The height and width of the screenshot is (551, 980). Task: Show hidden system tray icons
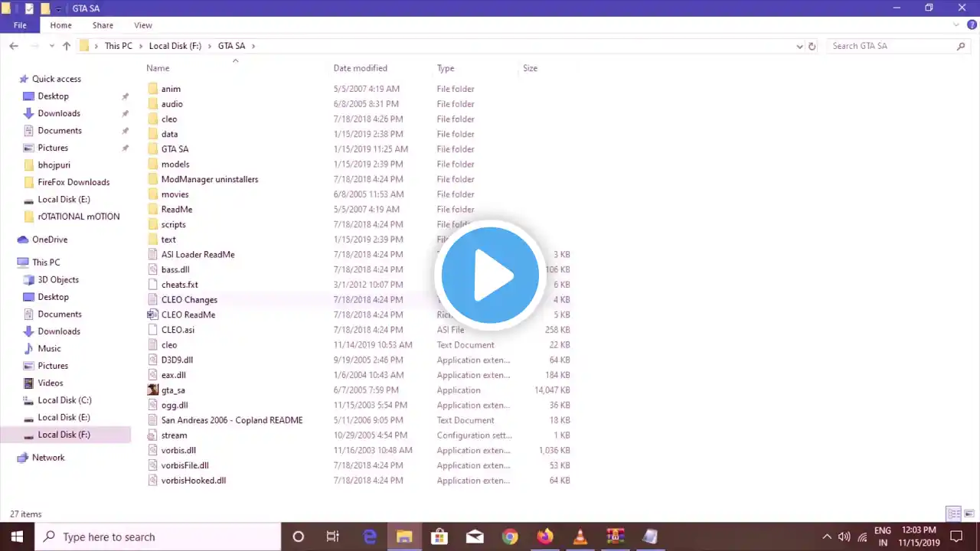point(827,536)
